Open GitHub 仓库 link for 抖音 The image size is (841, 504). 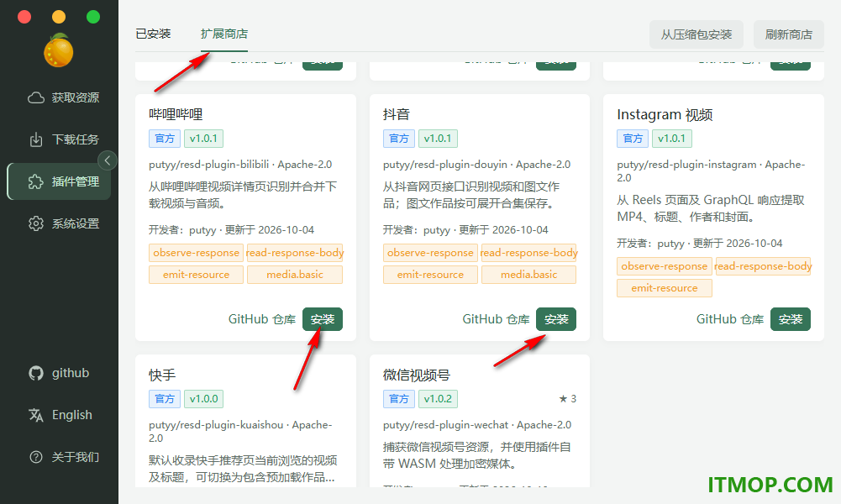[497, 319]
